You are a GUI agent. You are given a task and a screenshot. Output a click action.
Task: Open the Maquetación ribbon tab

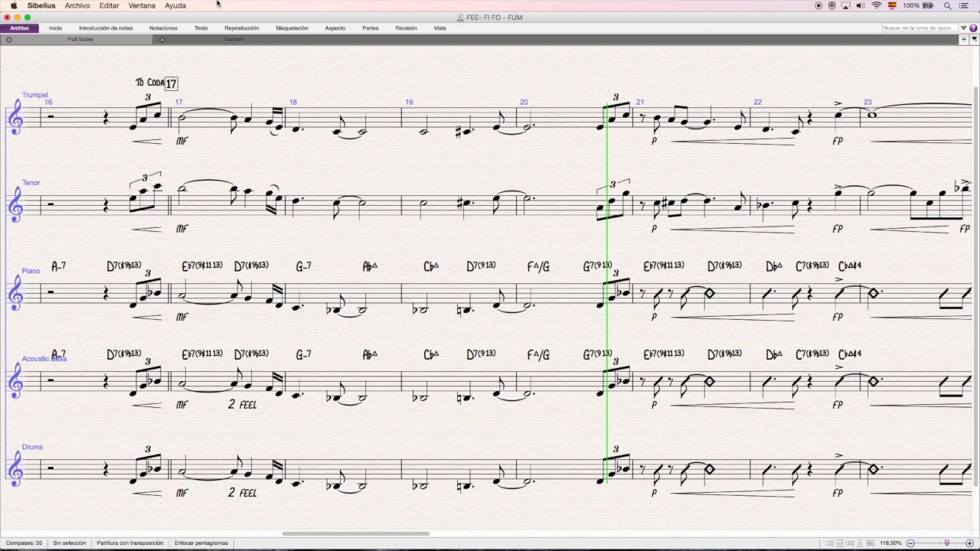(x=292, y=28)
